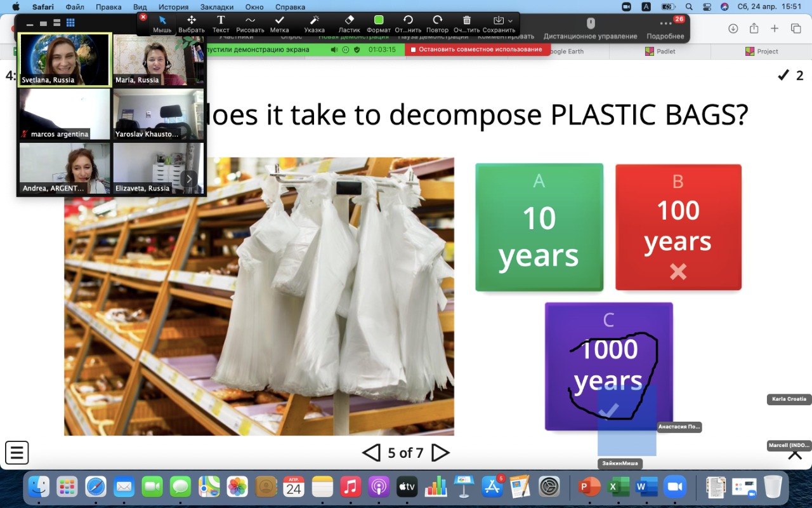This screenshot has height=508, width=812.
Task: Open the slide list hamburger menu
Action: (17, 453)
